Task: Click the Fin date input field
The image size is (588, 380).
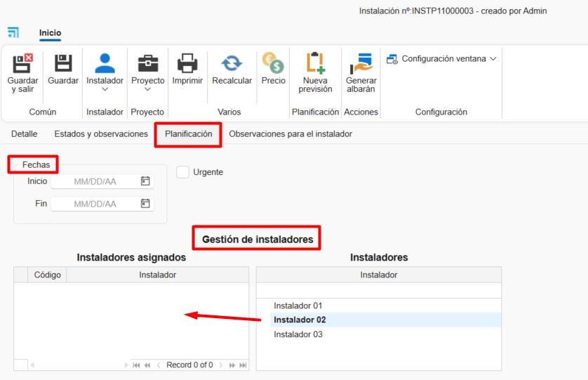Action: tap(95, 204)
